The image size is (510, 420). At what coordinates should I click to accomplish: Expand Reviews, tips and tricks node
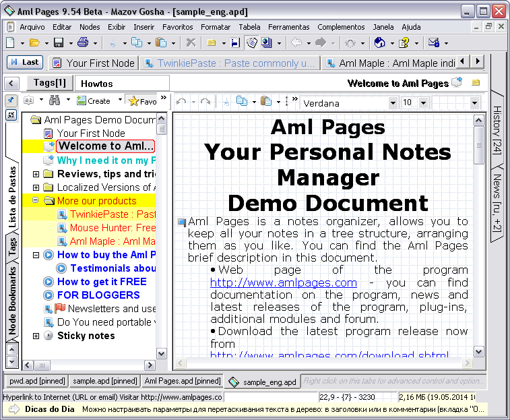[36, 174]
